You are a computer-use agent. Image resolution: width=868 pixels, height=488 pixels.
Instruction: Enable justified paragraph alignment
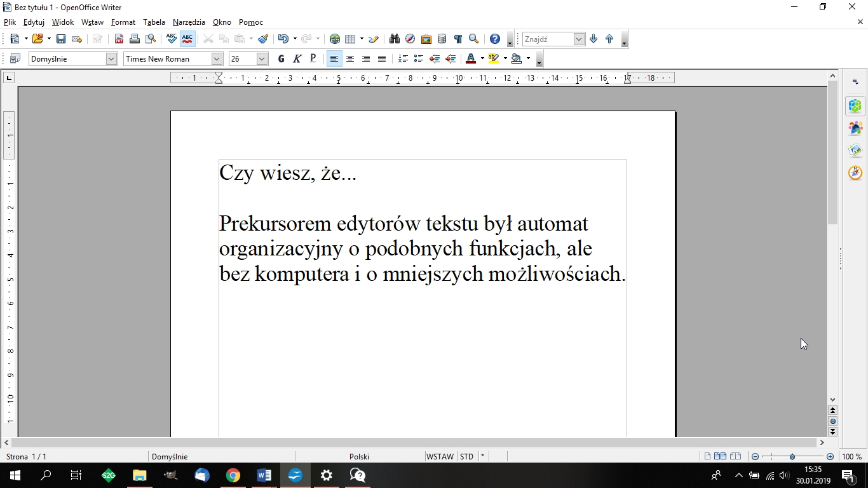click(381, 58)
